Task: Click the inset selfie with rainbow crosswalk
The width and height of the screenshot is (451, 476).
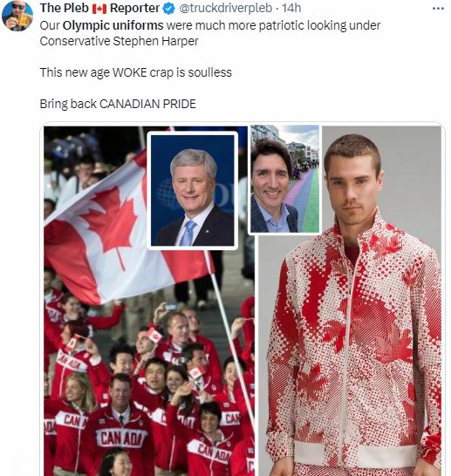Action: point(284,179)
